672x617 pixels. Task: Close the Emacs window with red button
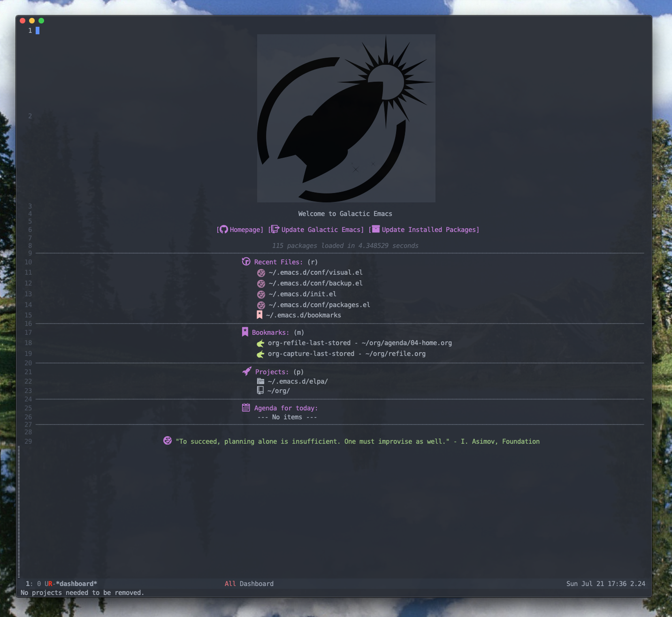(23, 21)
